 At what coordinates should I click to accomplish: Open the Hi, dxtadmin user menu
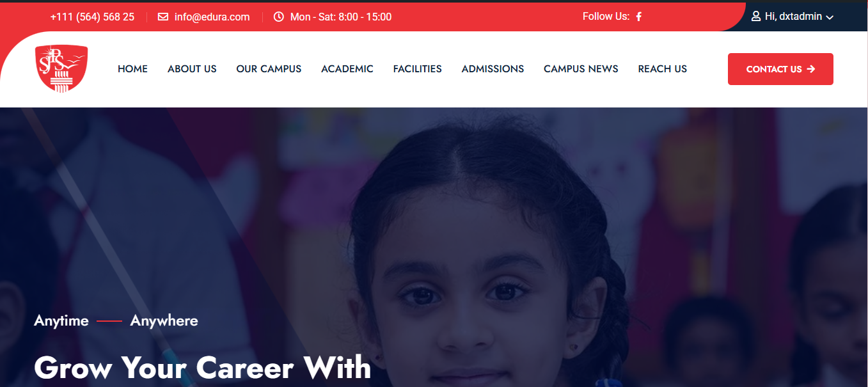[x=793, y=17]
